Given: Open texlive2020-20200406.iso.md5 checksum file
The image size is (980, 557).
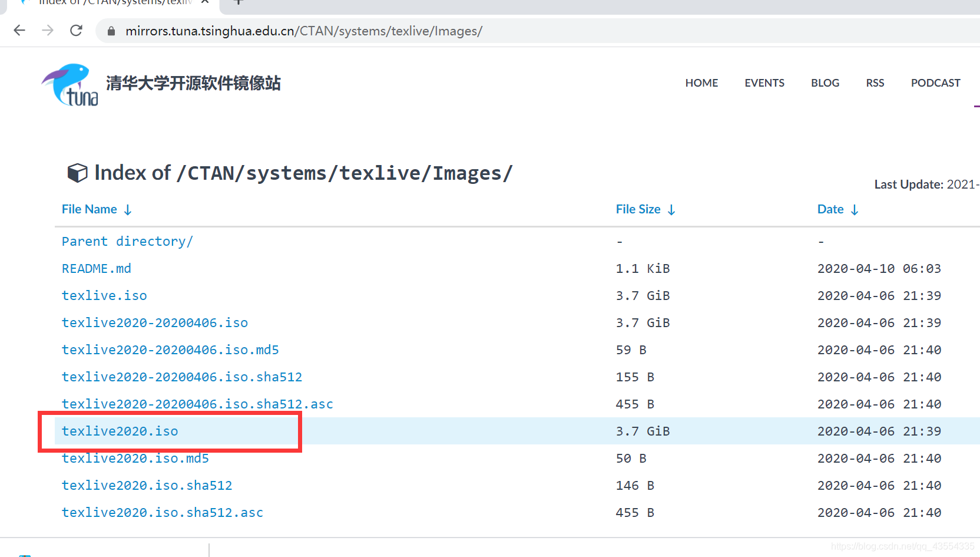Looking at the screenshot, I should pyautogui.click(x=170, y=350).
